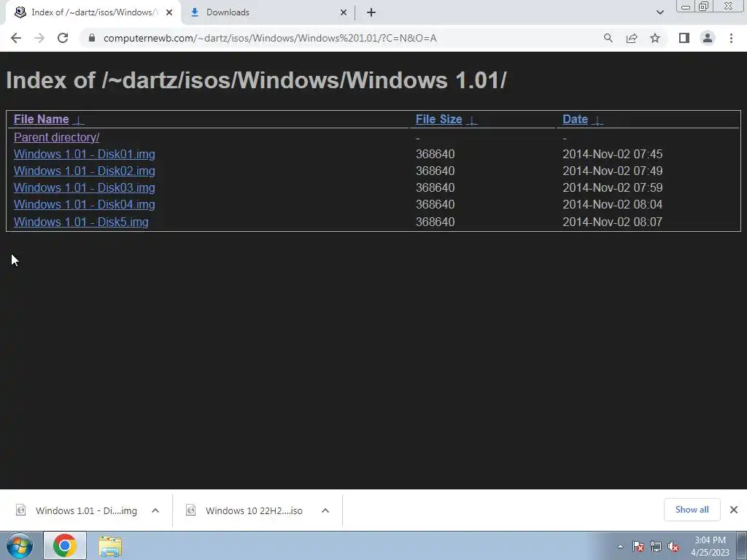Click Chrome icon in taskbar
Image resolution: width=747 pixels, height=560 pixels.
tap(65, 545)
